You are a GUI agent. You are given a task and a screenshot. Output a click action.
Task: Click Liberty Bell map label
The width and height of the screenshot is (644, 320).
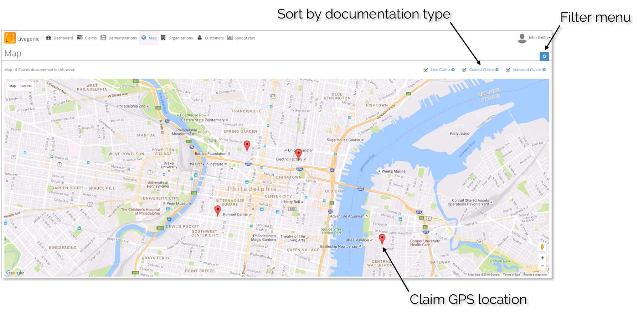click(290, 202)
